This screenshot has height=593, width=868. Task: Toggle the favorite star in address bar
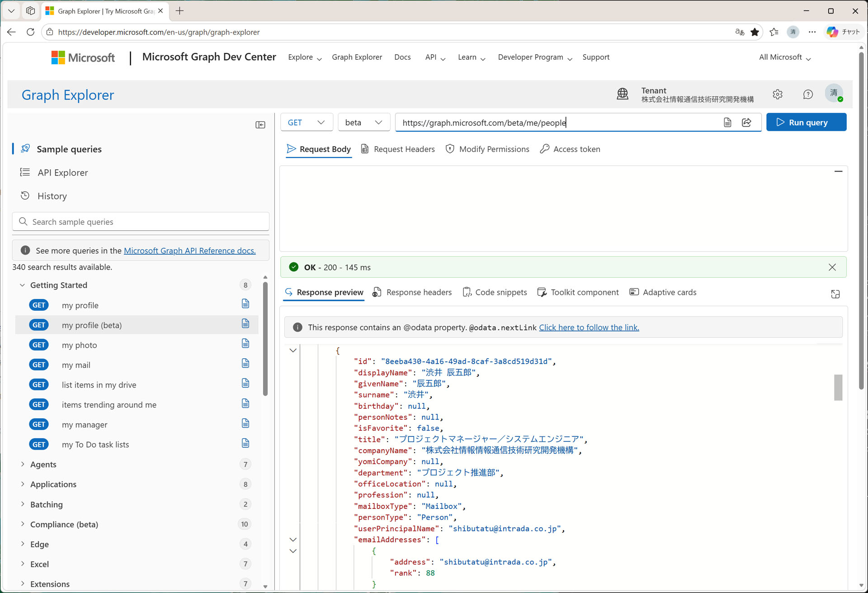[755, 32]
